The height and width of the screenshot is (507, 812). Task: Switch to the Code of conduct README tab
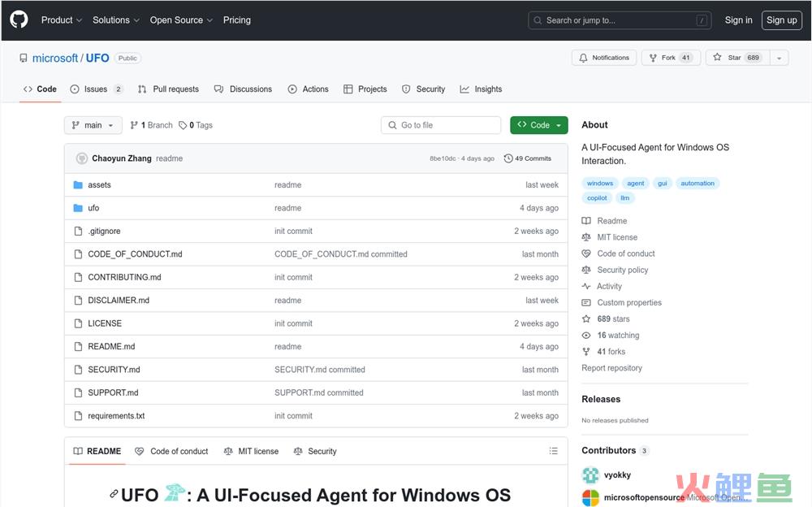pos(171,451)
